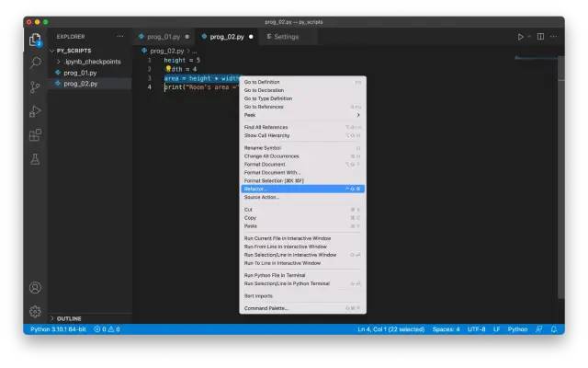Choose Run Current File in Interactive Window

(x=302, y=238)
